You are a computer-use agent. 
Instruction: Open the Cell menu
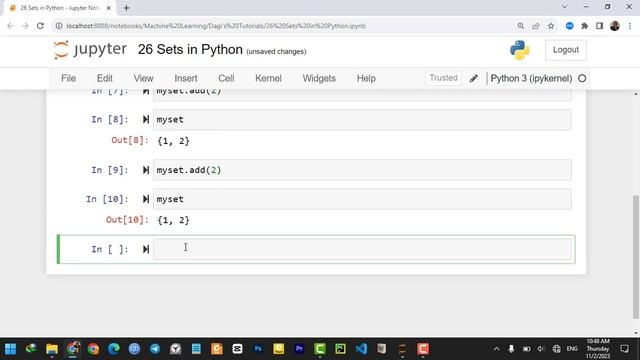pos(226,78)
